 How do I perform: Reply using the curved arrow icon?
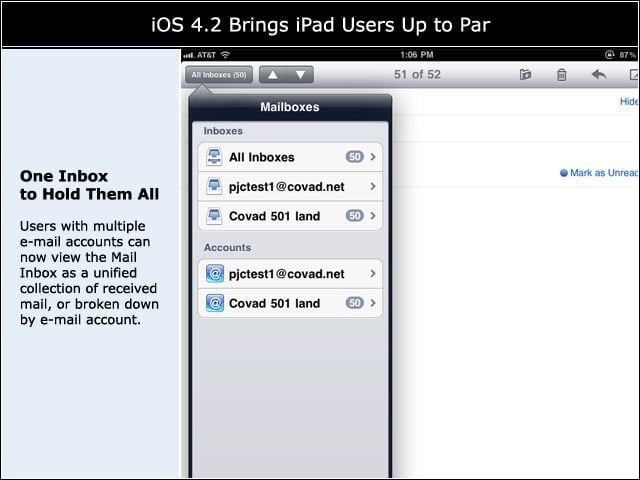tap(599, 74)
